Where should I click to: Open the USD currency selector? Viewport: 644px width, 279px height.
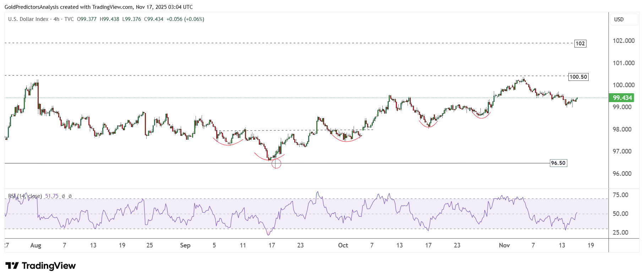click(x=619, y=19)
